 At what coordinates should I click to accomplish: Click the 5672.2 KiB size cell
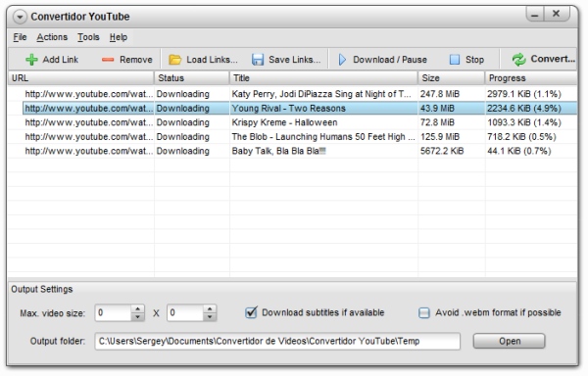[442, 151]
